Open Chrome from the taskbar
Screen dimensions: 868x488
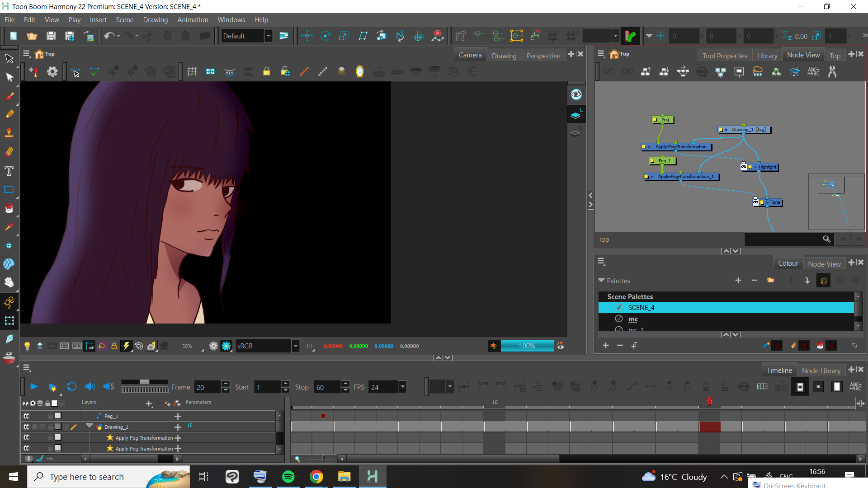316,477
